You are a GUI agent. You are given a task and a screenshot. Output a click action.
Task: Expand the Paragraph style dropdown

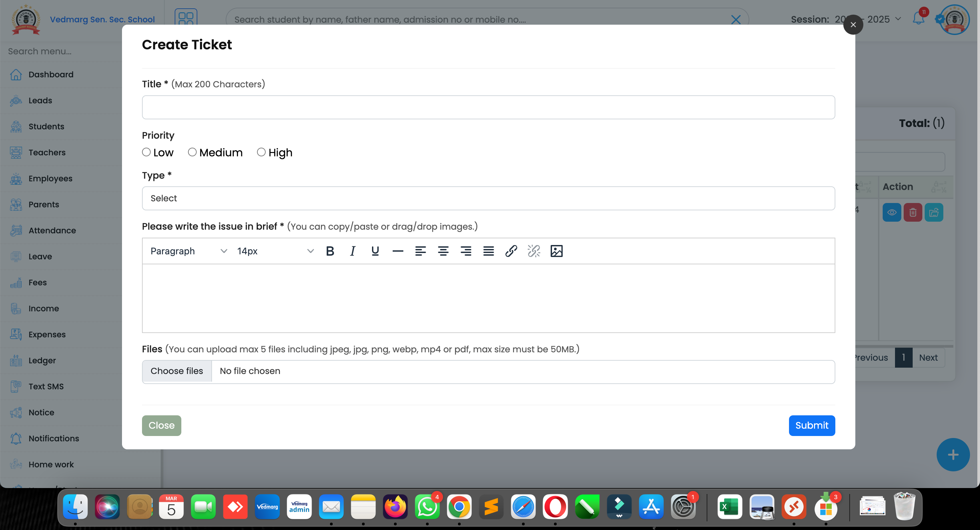(188, 251)
